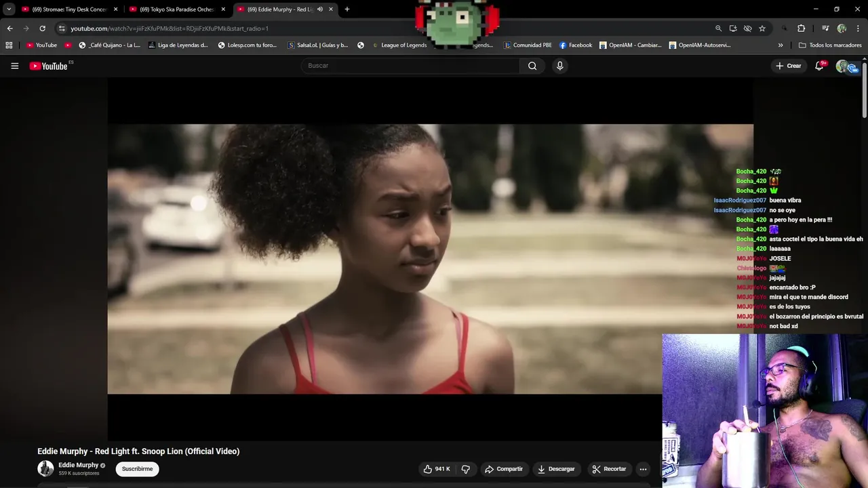The height and width of the screenshot is (488, 868).
Task: Like the video with 941 K thumbs up
Action: (x=436, y=469)
